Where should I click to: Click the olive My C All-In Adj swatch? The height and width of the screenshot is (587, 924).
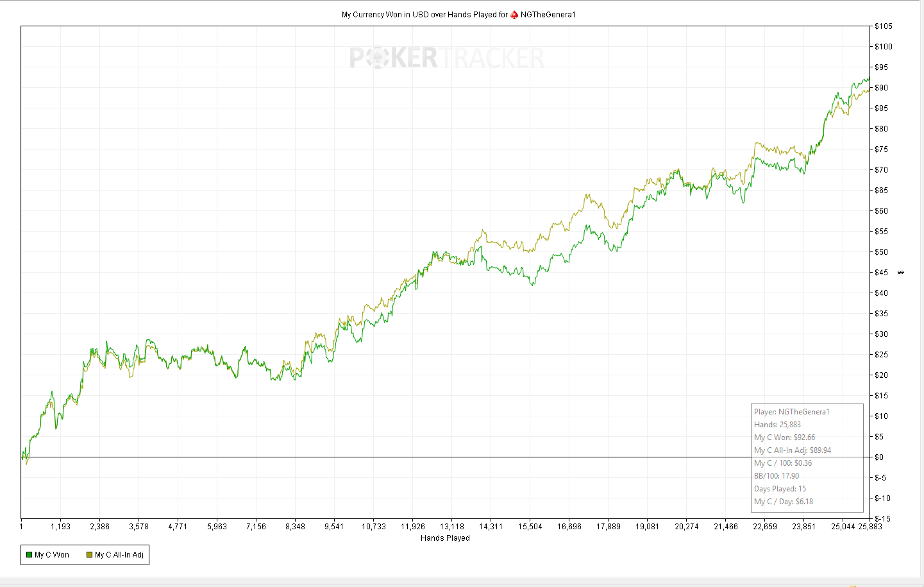(x=89, y=555)
